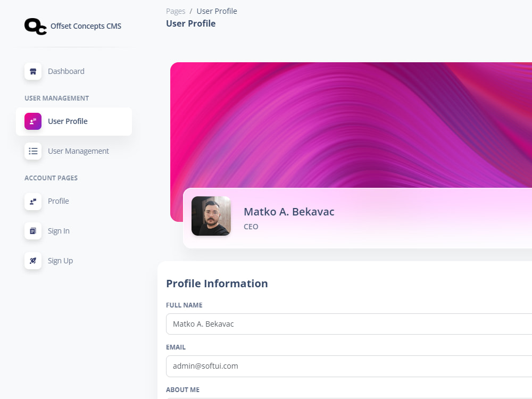Open the Sign In page label
Screen dimensions: 532x399
tap(59, 231)
